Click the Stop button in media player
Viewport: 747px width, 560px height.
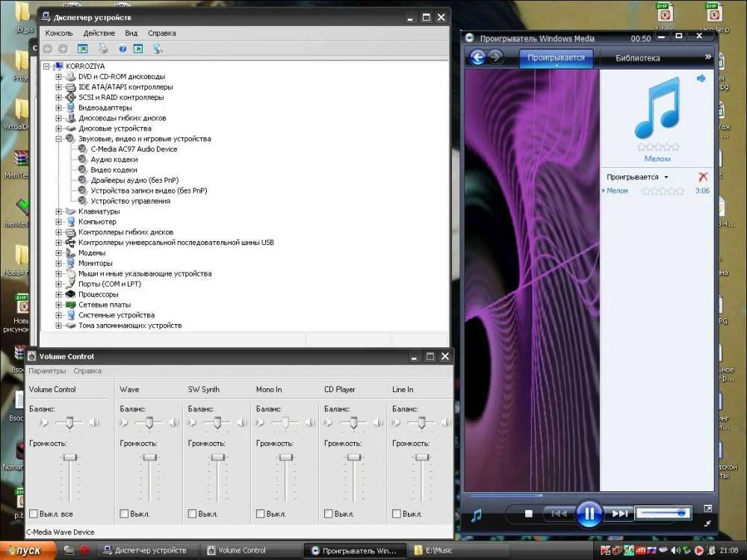(529, 514)
